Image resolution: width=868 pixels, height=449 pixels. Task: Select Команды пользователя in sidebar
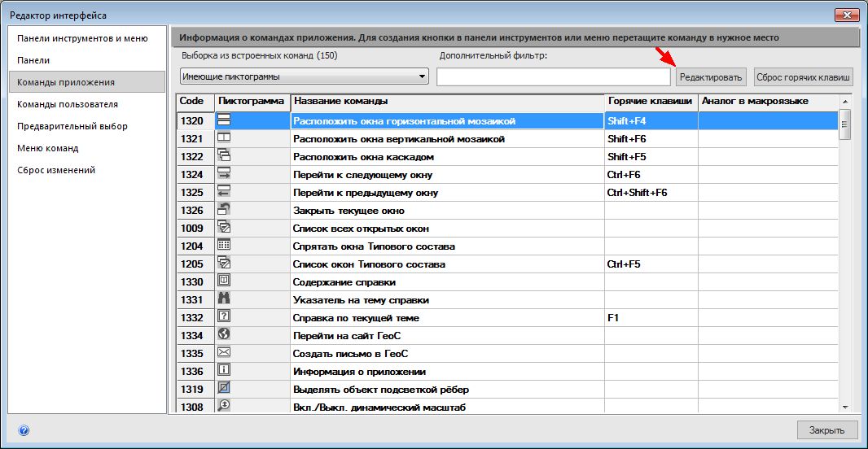coord(68,104)
